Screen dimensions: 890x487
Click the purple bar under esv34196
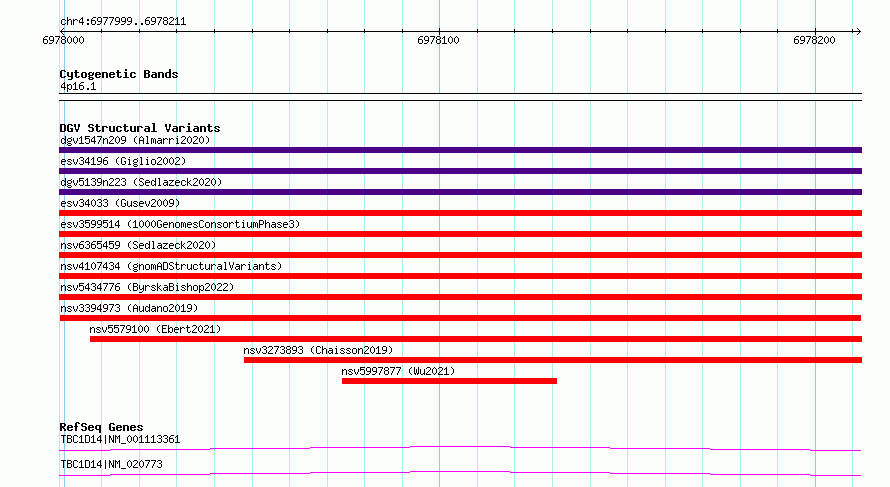click(x=460, y=171)
